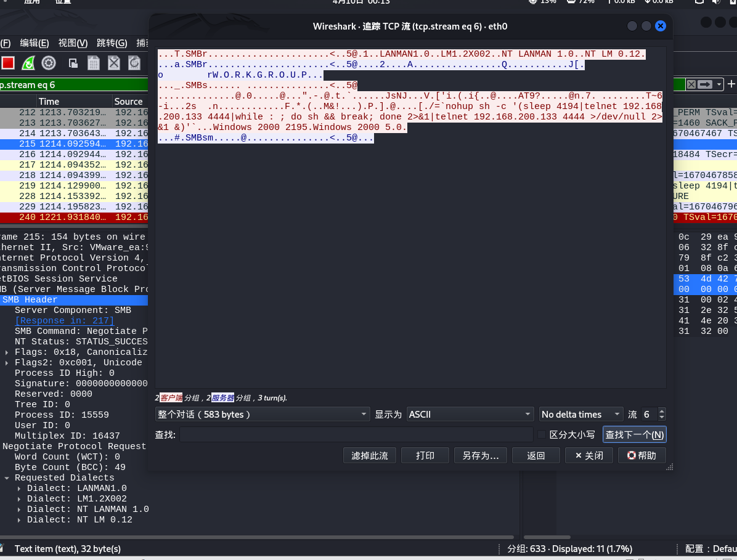Clear the display filter with X icon
Image resolution: width=737 pixels, height=560 pixels.
(691, 84)
